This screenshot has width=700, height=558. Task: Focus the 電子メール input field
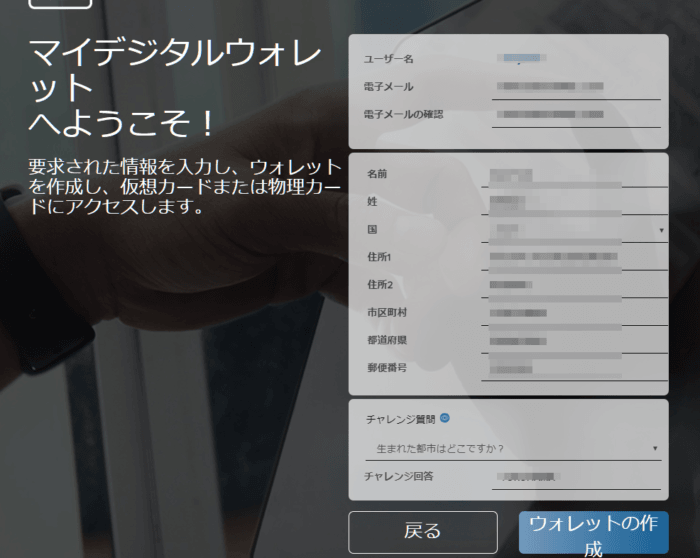(577, 88)
